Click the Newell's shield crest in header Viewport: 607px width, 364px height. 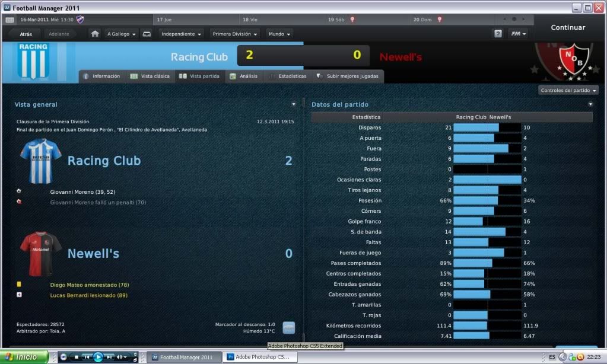click(x=574, y=61)
